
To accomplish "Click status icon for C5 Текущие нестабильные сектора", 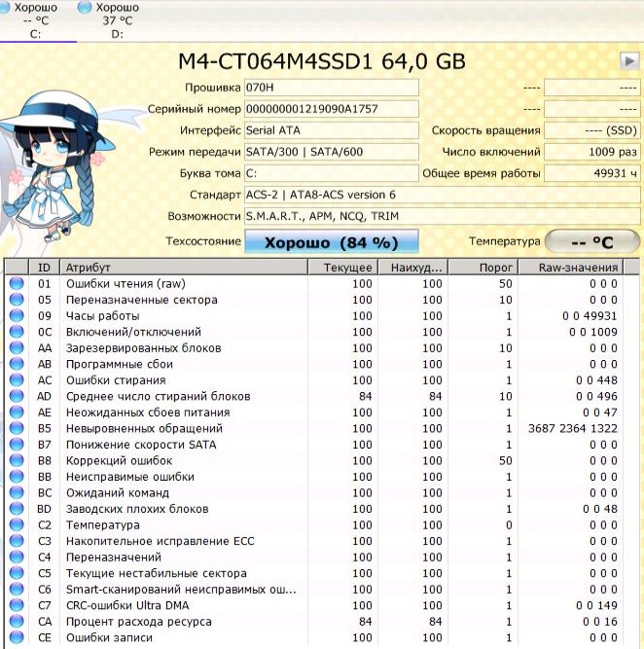I will [x=17, y=573].
